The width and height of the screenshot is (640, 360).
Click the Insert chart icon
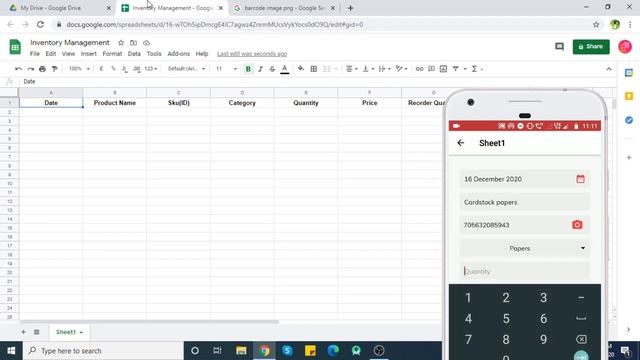point(443,69)
